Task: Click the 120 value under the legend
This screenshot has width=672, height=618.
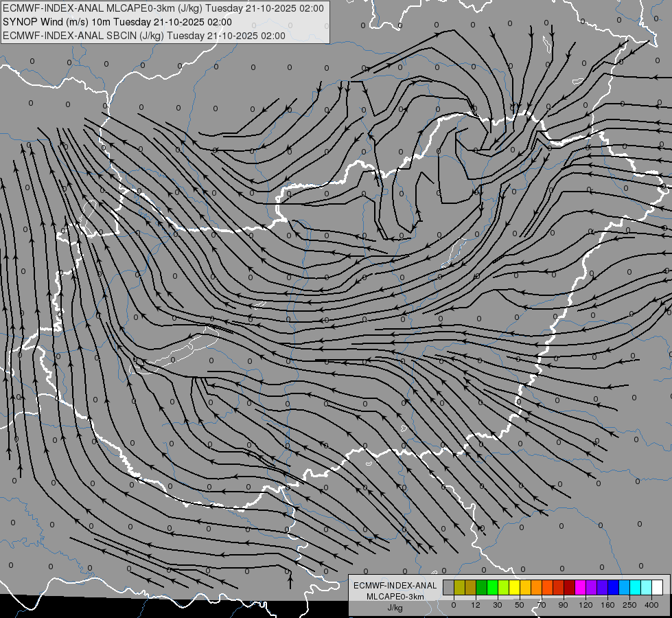Action: tap(586, 605)
